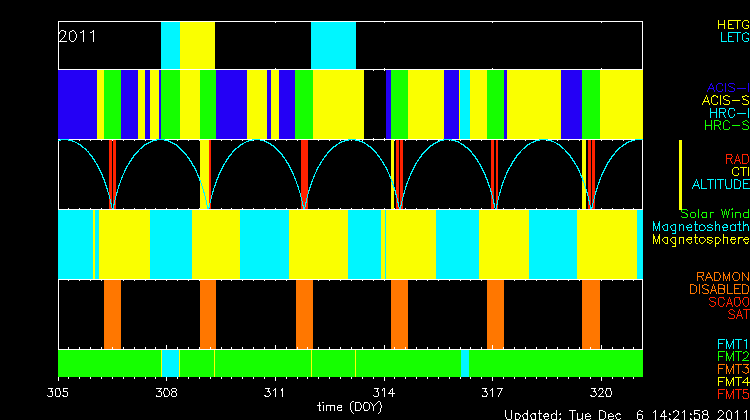This screenshot has width=750, height=420.
Task: Click the DISABLED legend label
Action: 720,289
